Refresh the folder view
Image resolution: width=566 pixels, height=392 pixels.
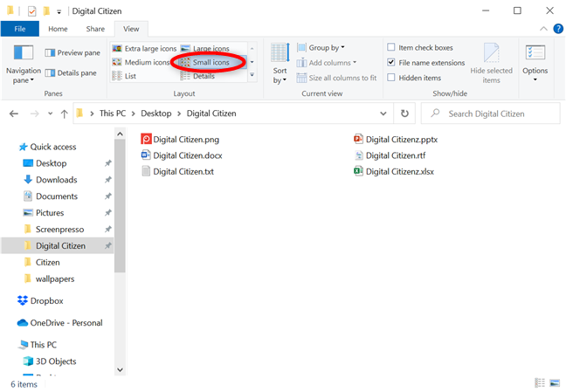click(404, 113)
